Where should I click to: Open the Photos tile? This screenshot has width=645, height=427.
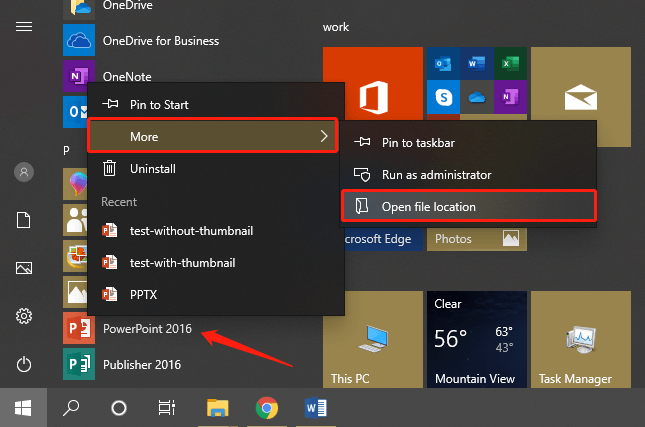coord(477,239)
